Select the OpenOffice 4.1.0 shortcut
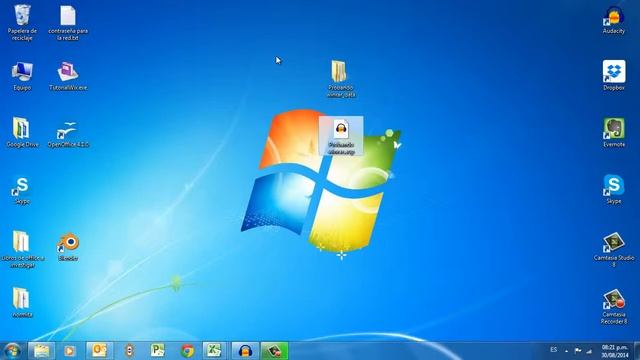Viewport: 640px width, 360px height. 68,133
